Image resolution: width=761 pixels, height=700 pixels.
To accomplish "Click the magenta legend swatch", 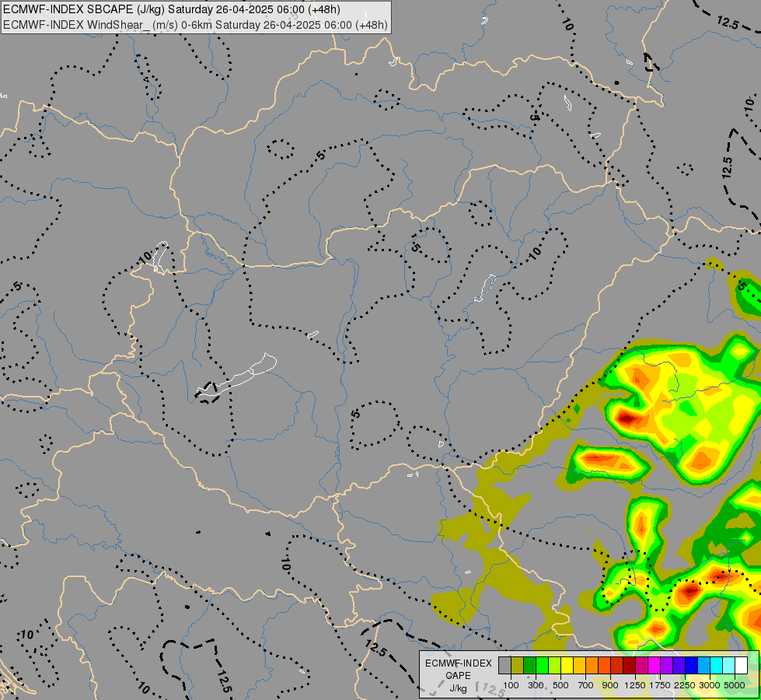I will coord(655,666).
